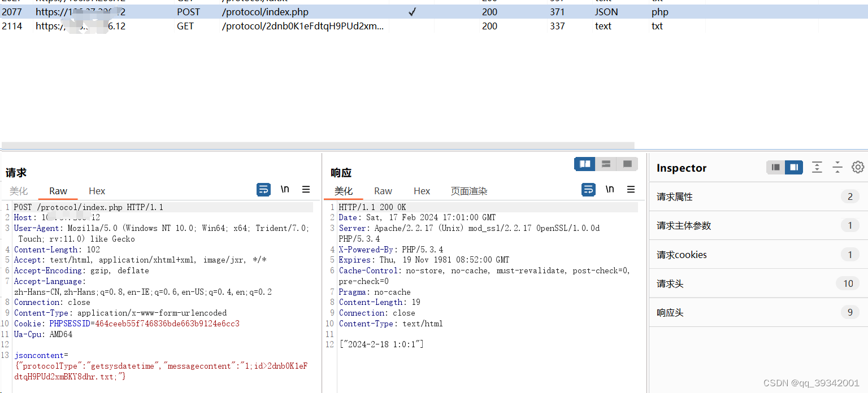The width and height of the screenshot is (868, 393).
Task: Select the word wrap icon in request panel
Action: click(x=263, y=190)
